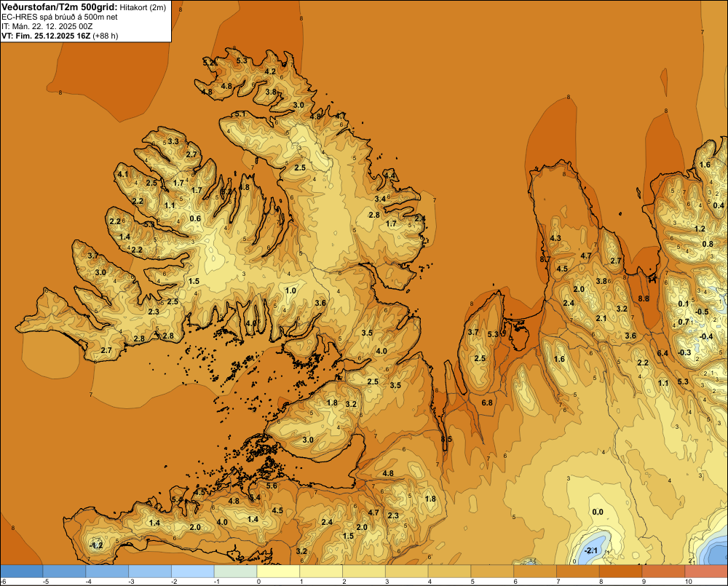Click the legend color band between 6 and 7
The height and width of the screenshot is (586, 728).
(x=535, y=571)
